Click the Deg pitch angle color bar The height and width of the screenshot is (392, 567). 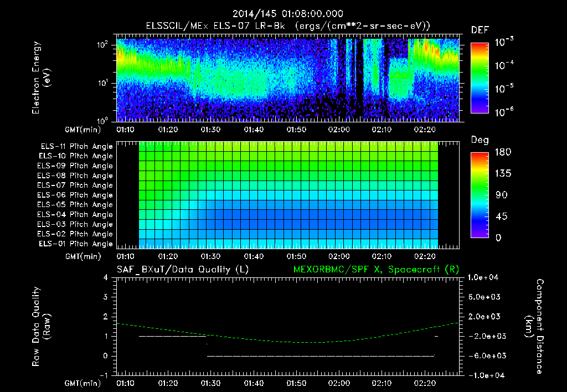click(480, 195)
